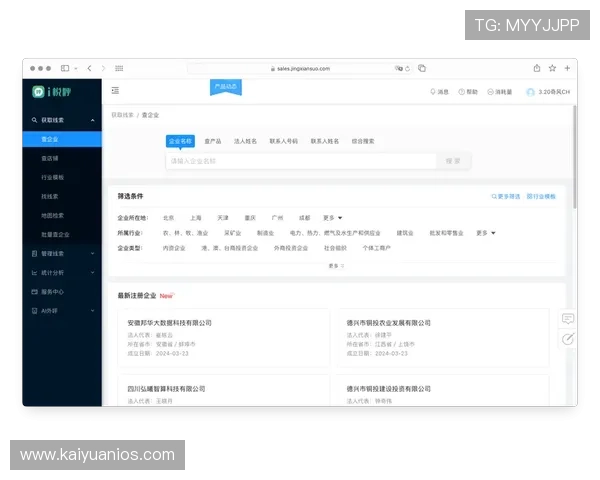The image size is (600, 480).
Task: Filter by 上海 location
Action: pos(196,218)
